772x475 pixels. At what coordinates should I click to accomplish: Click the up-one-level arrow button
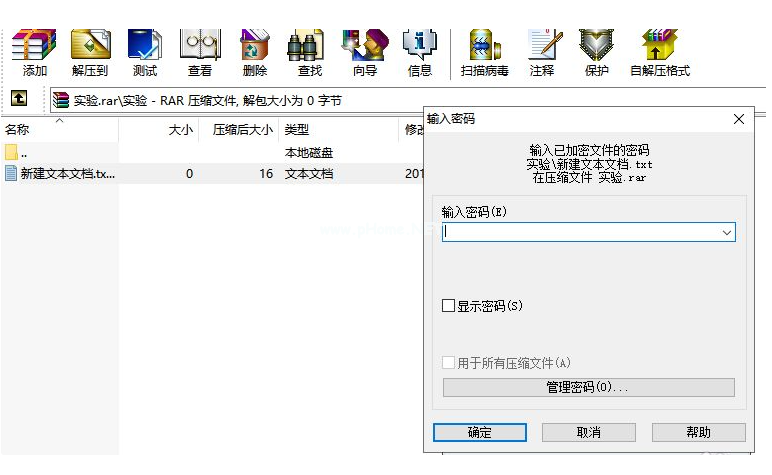pyautogui.click(x=19, y=99)
